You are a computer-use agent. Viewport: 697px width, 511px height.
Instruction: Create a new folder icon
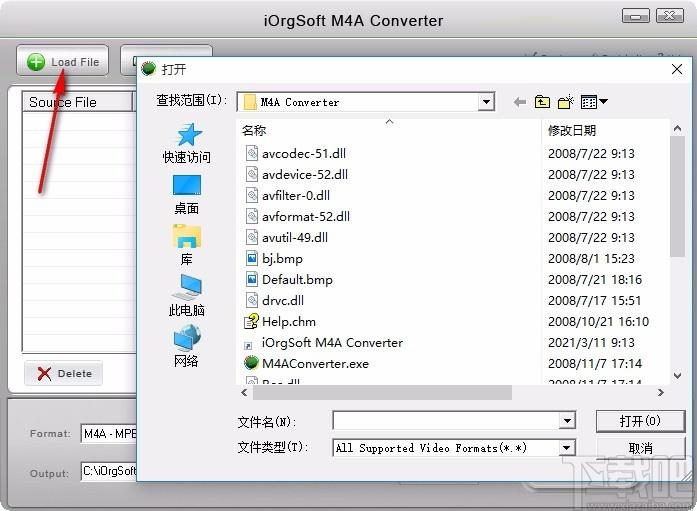[x=565, y=102]
